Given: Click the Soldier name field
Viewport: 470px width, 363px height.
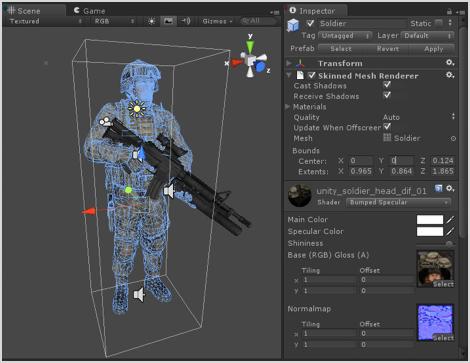Looking at the screenshot, I should tap(362, 23).
